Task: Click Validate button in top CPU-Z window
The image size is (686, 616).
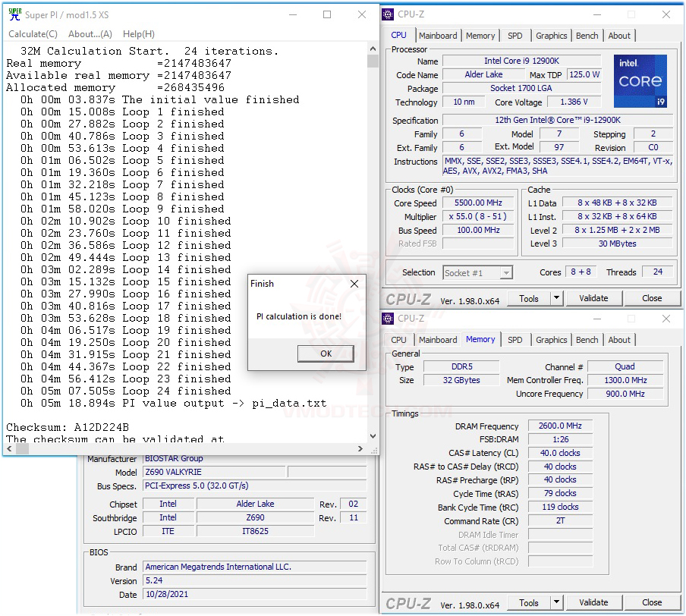Action: pyautogui.click(x=593, y=299)
